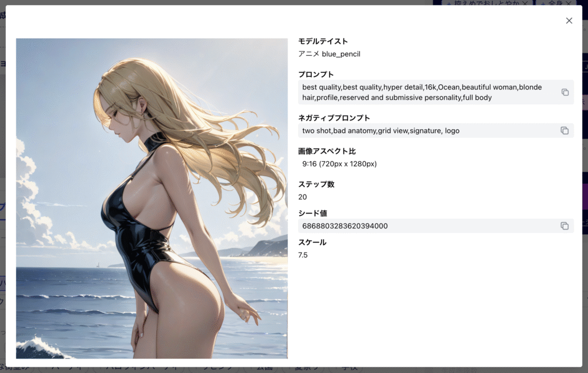Select the scale value 7.5
This screenshot has width=588, height=373.
click(x=303, y=255)
